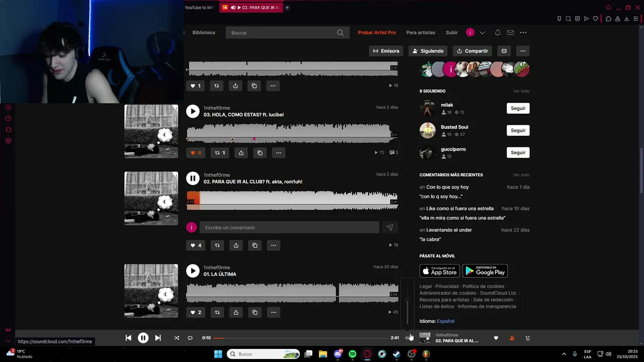Start Emisora station

[386, 51]
